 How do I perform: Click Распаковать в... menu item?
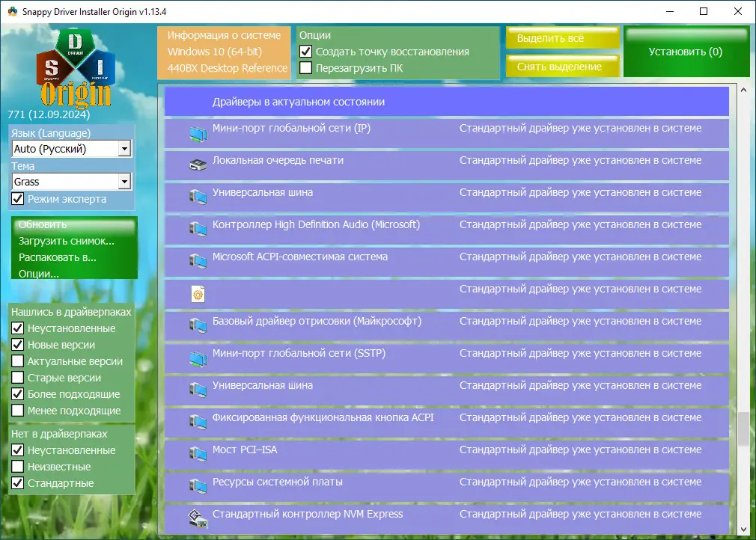click(58, 257)
